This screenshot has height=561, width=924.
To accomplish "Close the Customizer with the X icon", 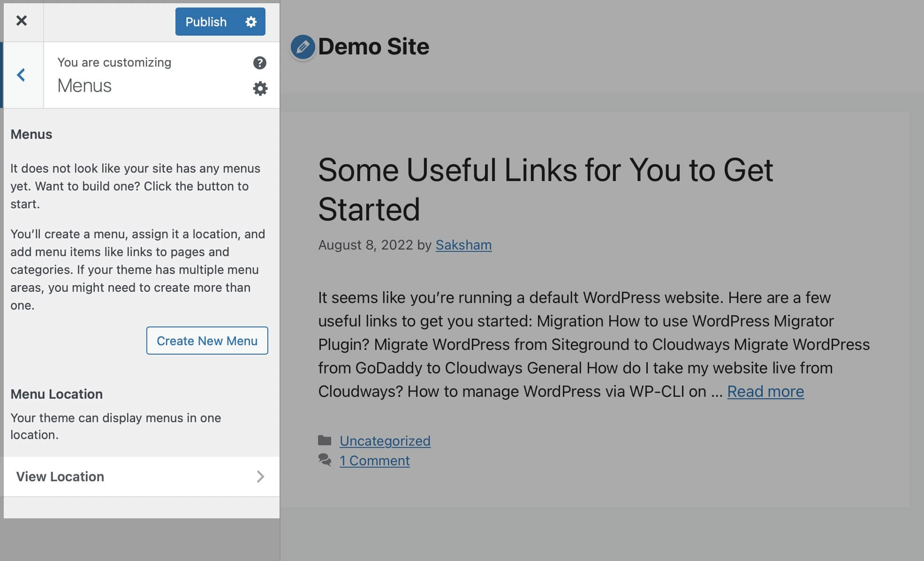I will click(x=22, y=21).
